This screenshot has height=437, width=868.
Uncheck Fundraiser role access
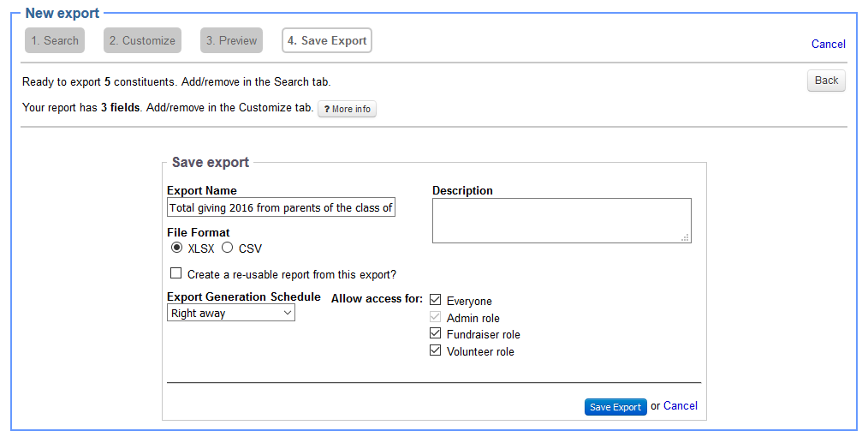pos(436,334)
